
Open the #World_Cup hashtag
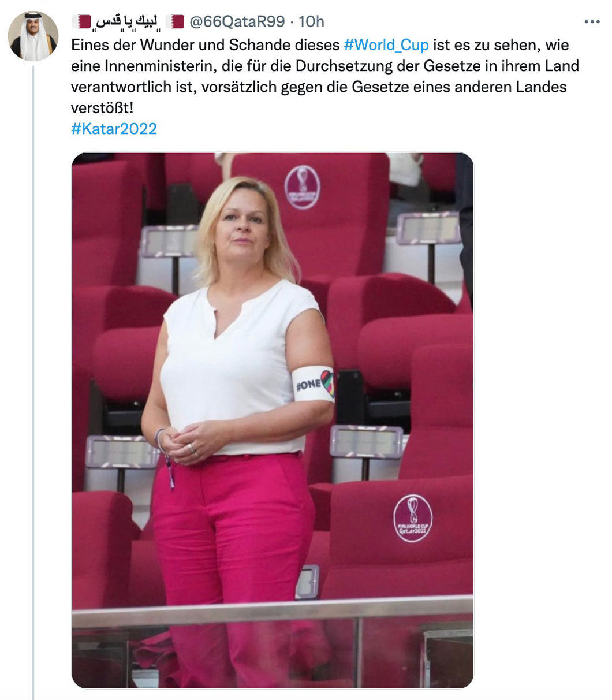tap(386, 45)
